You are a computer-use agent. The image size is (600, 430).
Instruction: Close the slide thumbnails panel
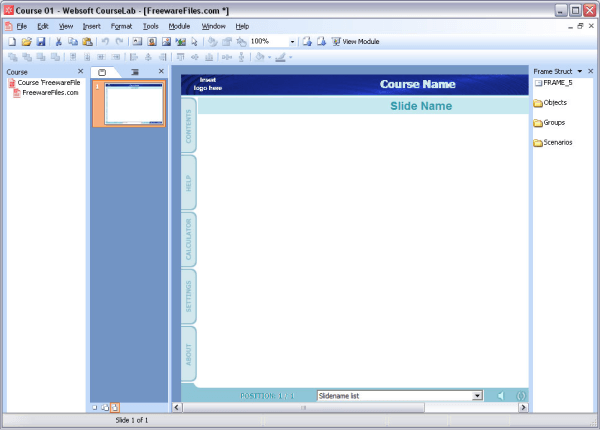click(x=161, y=71)
